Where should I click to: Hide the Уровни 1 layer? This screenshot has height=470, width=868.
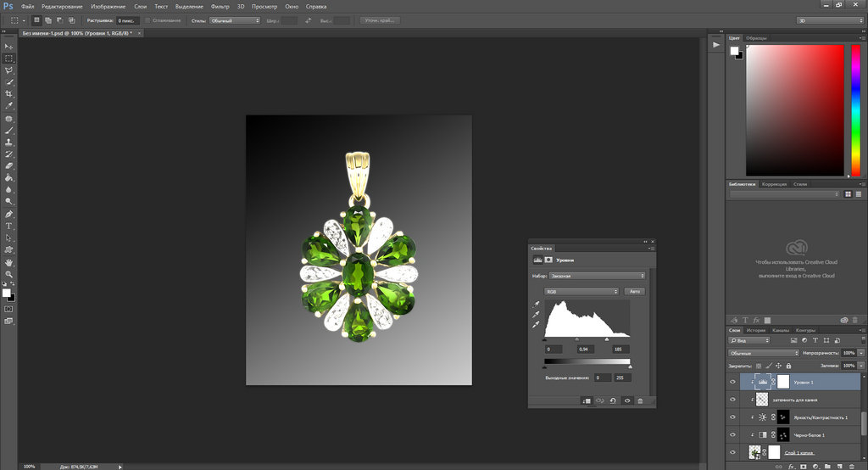(x=733, y=383)
